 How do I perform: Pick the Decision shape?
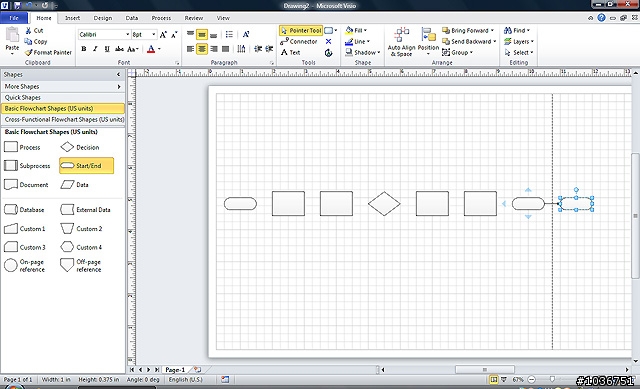(x=80, y=147)
